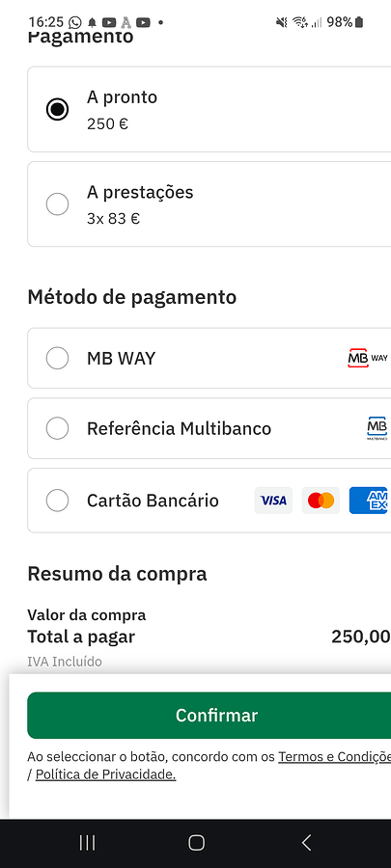Screen dimensions: 391x868
Task: Tap the Mastercard logo
Action: click(x=321, y=501)
